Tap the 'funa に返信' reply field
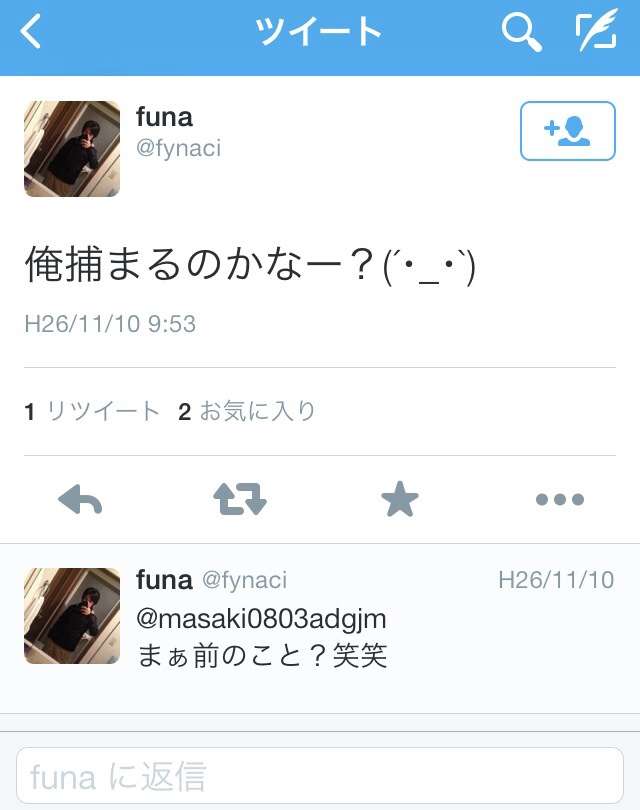This screenshot has width=640, height=810. pos(320,776)
